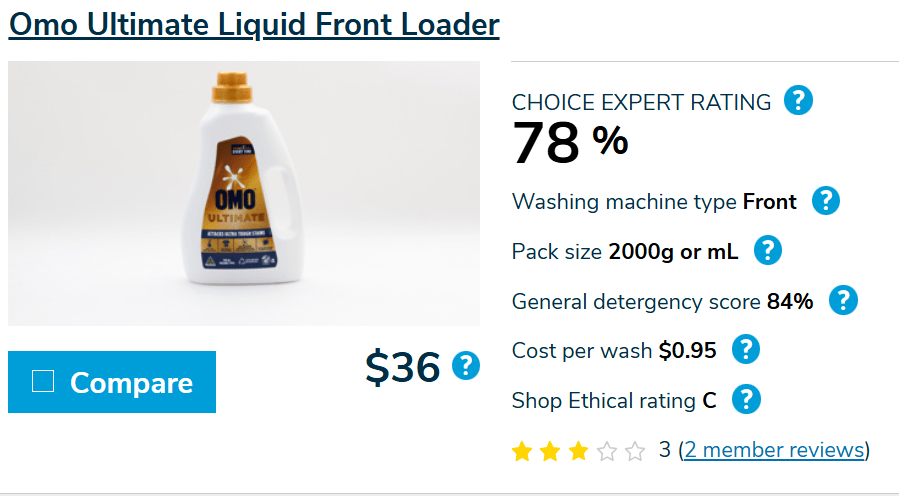
Task: Click the Cost per wash help icon
Action: point(746,350)
